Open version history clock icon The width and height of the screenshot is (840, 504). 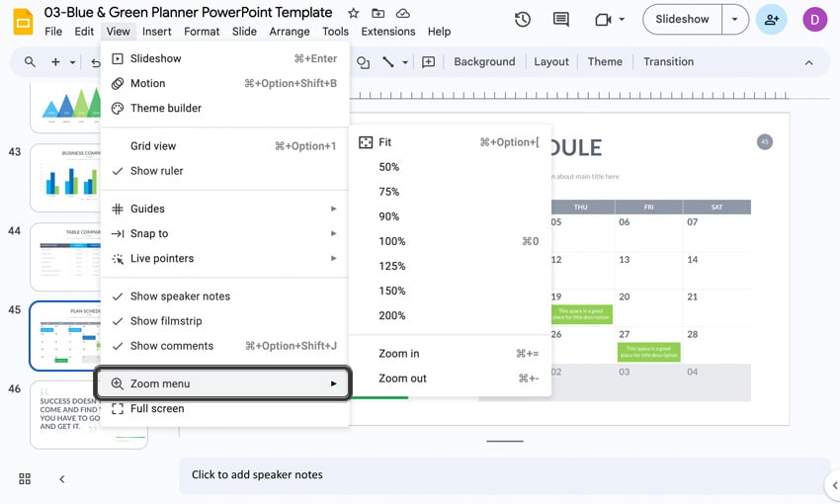point(523,20)
